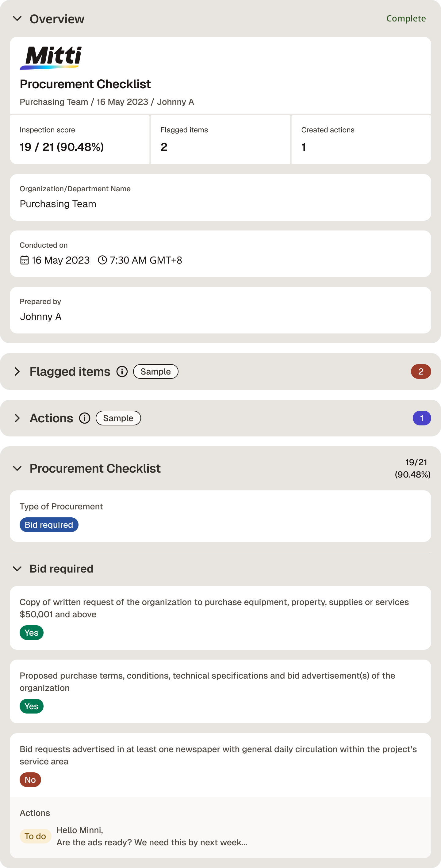
Task: Open info icon beside Flagged items
Action: pyautogui.click(x=122, y=371)
